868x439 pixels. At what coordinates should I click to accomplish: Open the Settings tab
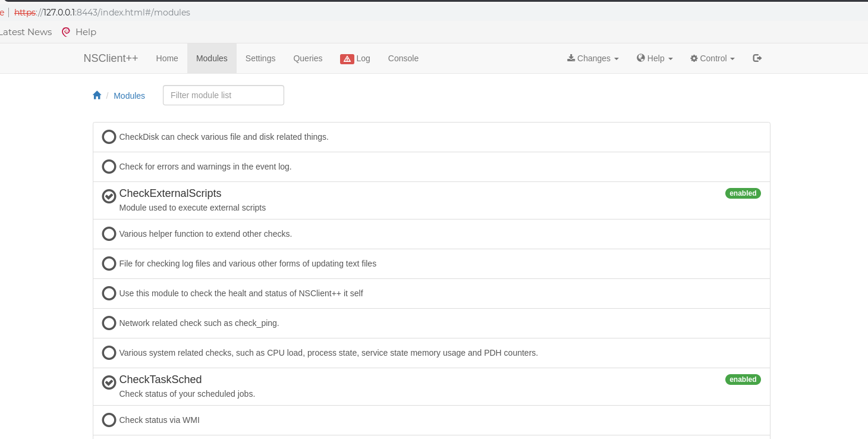coord(260,58)
